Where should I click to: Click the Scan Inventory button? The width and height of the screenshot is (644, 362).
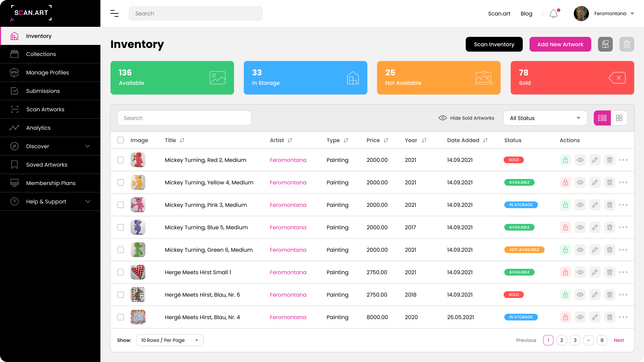494,44
